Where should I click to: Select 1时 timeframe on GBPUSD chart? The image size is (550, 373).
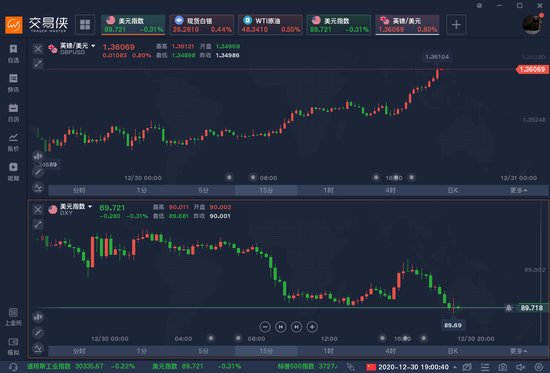[x=328, y=190]
